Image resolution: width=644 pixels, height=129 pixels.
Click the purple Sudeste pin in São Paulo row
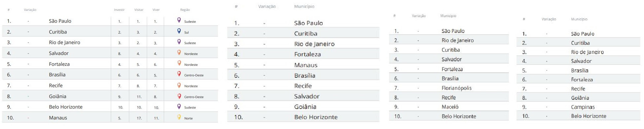point(179,20)
